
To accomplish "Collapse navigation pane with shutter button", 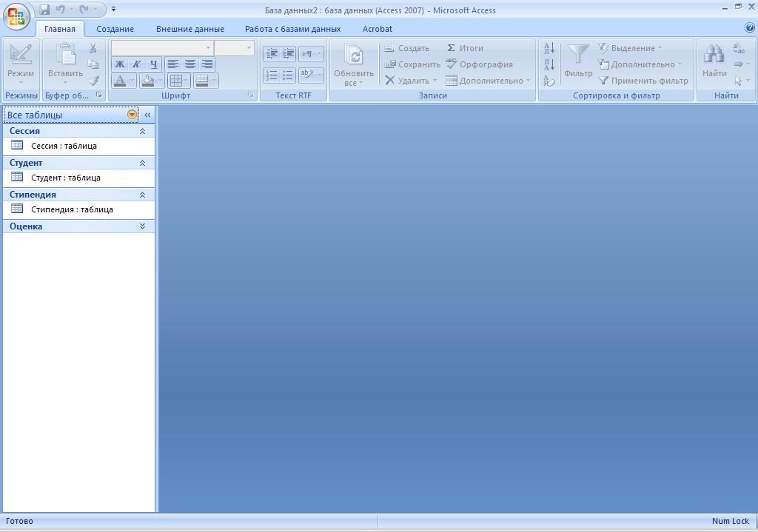I will click(x=147, y=115).
